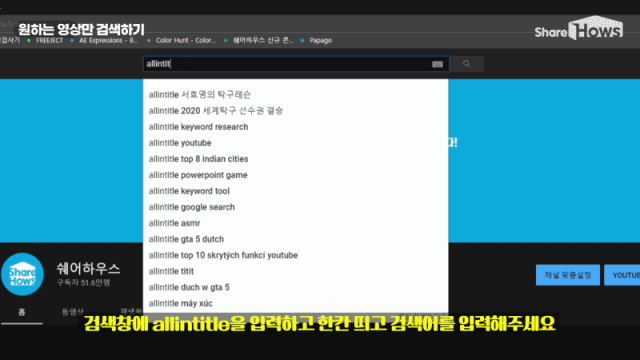Select 'allintitle google search' suggestion
640x360 pixels.
[296, 207]
